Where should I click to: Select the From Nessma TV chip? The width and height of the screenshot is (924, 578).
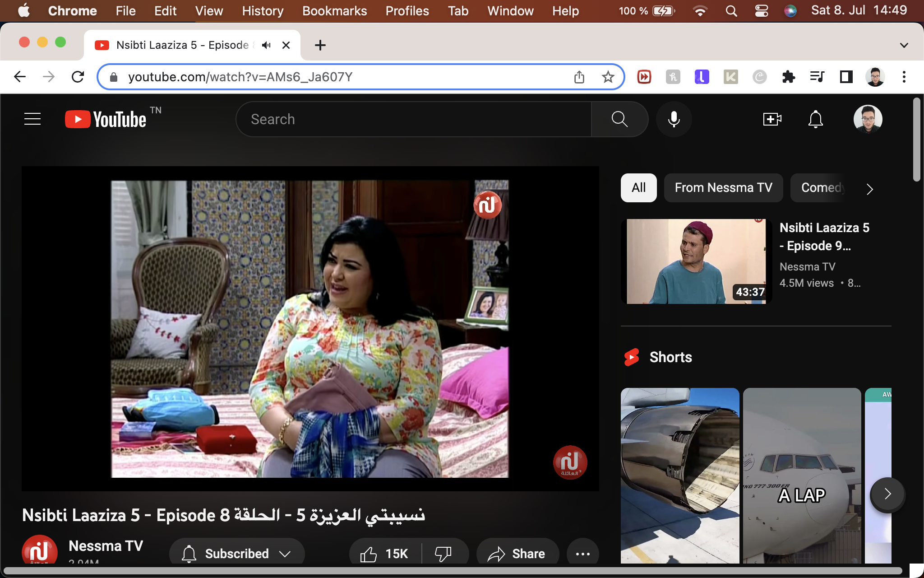pos(723,188)
